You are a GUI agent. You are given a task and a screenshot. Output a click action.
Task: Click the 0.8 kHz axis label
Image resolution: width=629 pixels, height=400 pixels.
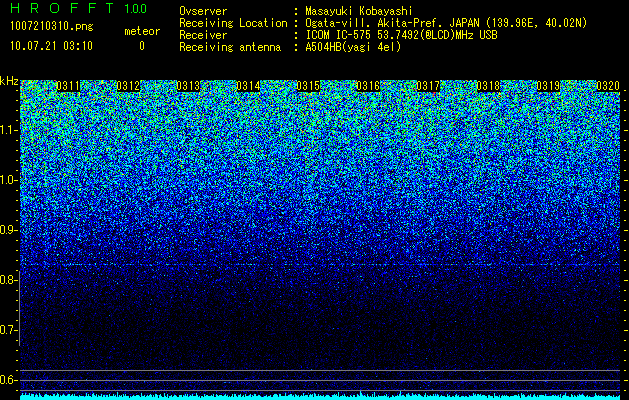(9, 280)
